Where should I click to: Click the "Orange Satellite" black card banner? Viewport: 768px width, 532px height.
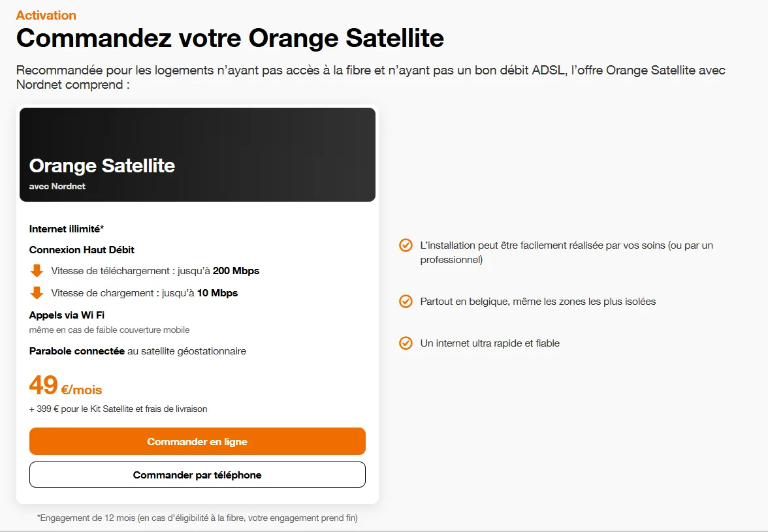point(197,155)
